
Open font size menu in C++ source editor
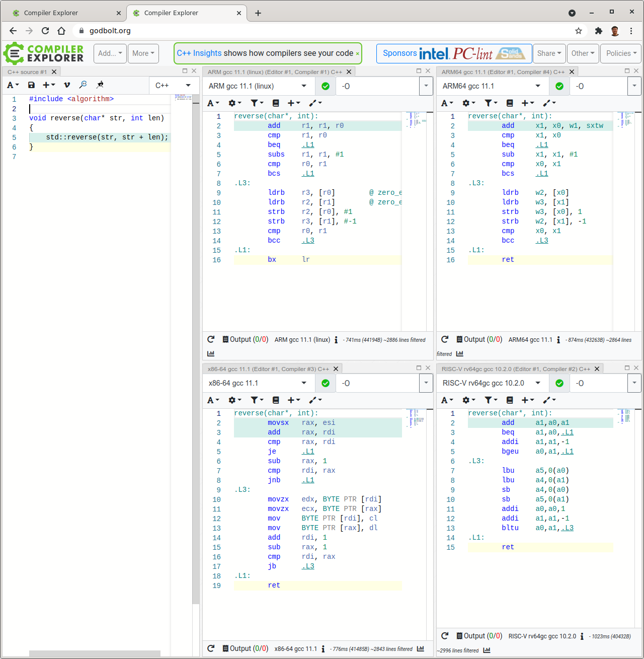click(x=13, y=85)
